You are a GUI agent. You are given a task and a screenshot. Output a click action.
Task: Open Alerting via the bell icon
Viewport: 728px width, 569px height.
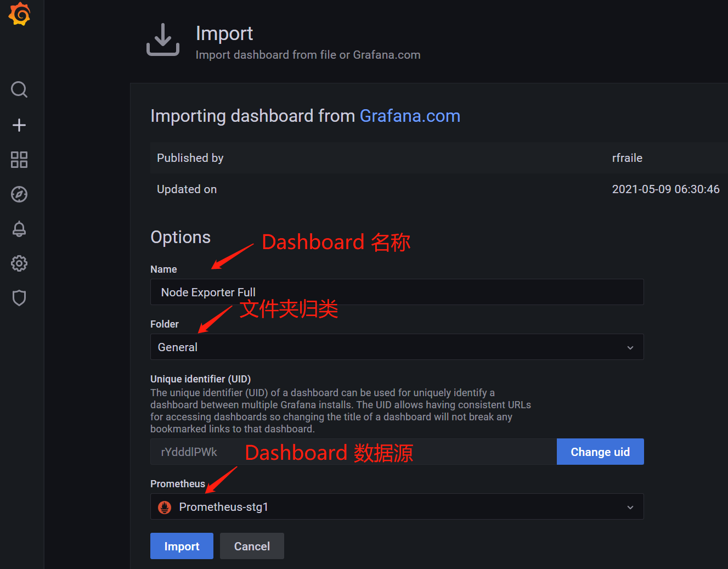click(x=19, y=229)
